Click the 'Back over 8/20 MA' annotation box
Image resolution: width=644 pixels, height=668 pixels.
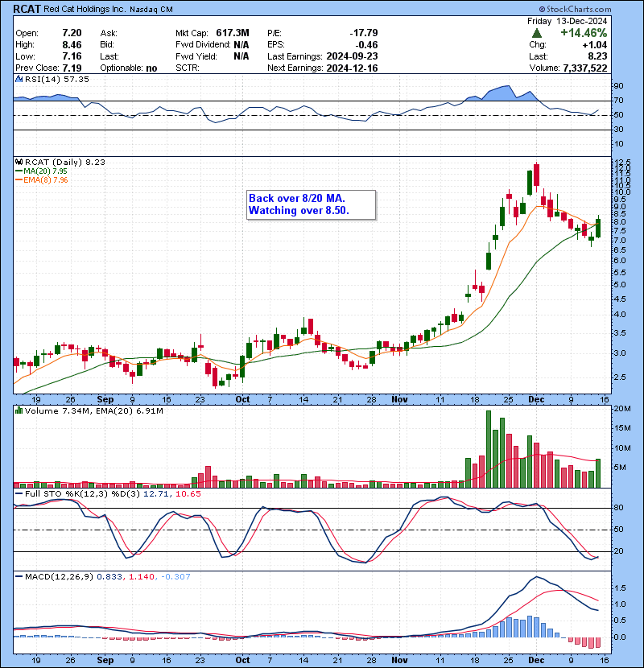[x=311, y=205]
